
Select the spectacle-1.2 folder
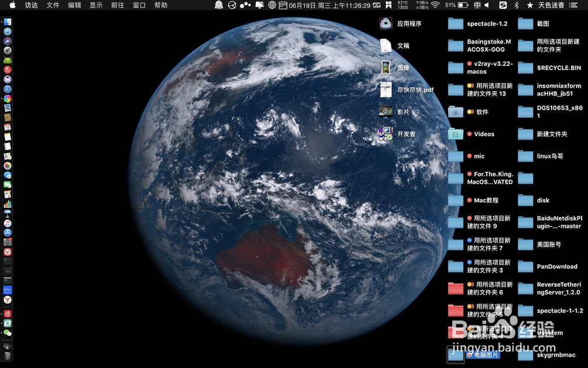click(477, 24)
